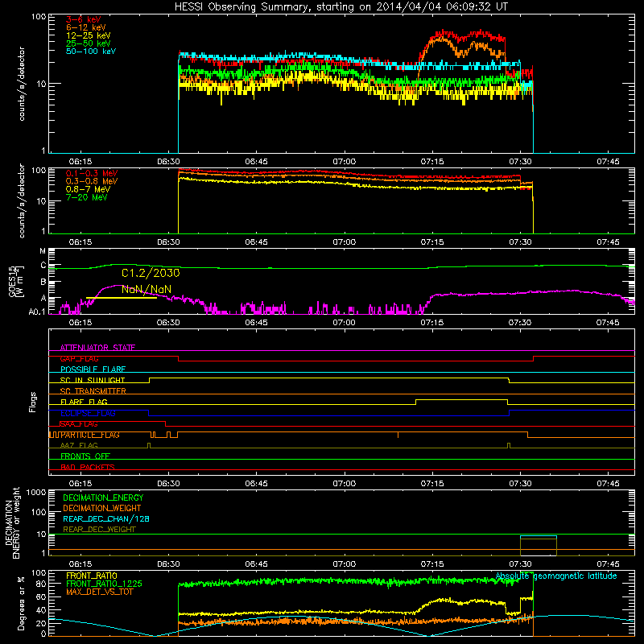Select the red 3-6 keV legend label
Image resolution: width=644 pixels, height=644 pixels.
[x=84, y=19]
